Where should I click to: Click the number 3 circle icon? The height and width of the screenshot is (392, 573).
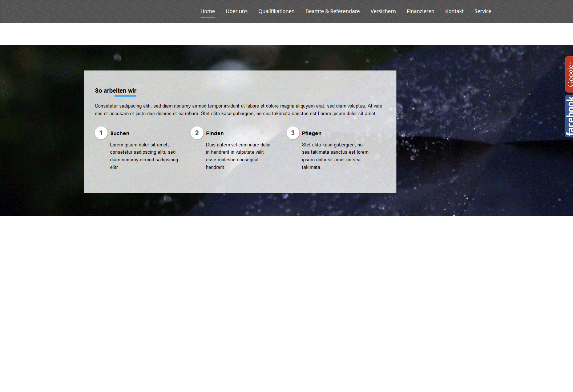pos(293,133)
